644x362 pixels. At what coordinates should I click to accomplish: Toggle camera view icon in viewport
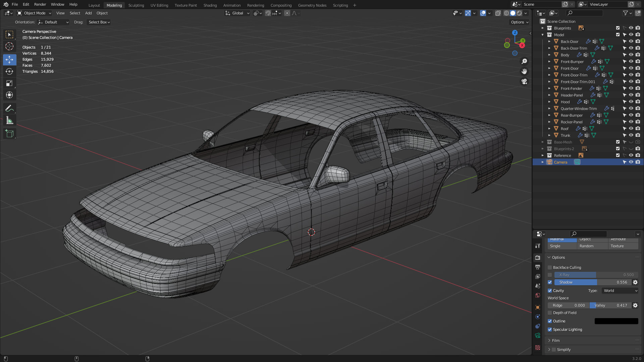(x=524, y=82)
